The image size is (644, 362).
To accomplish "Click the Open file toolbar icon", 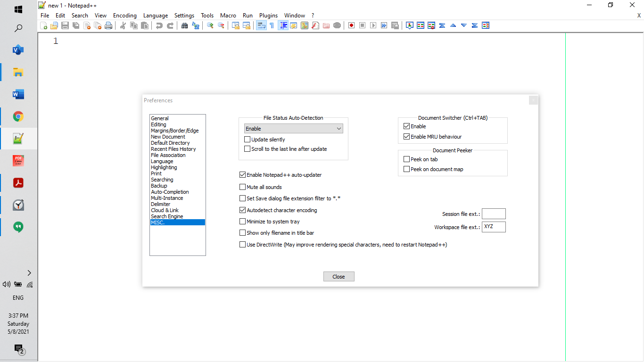I will point(54,25).
